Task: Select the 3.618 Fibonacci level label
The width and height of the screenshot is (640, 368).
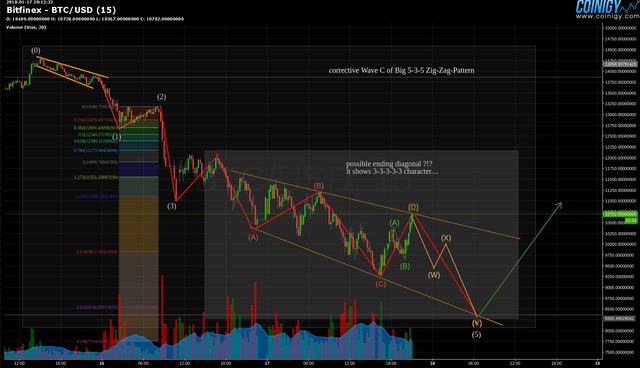Action: coord(97,307)
